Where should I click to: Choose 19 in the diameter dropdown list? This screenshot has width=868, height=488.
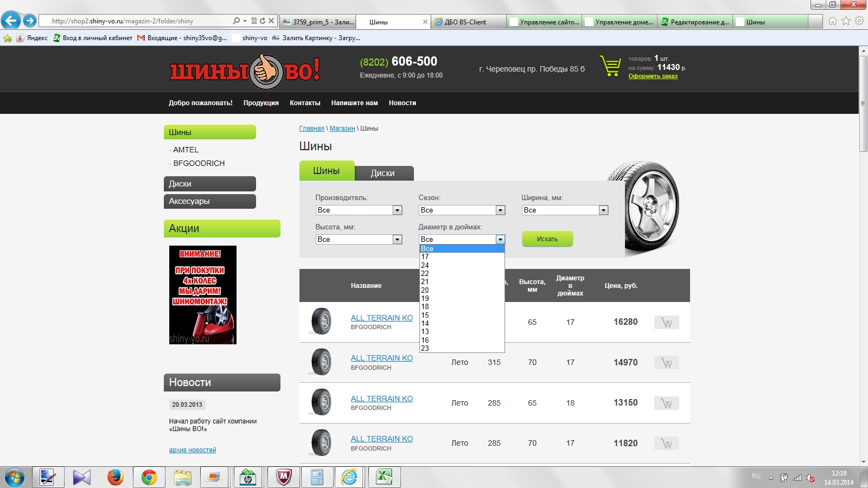462,298
